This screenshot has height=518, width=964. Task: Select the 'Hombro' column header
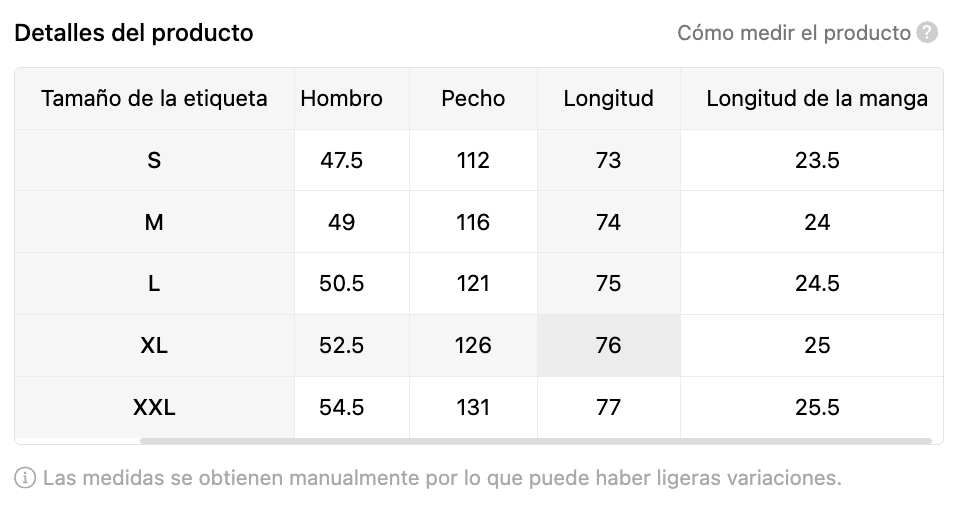point(342,98)
